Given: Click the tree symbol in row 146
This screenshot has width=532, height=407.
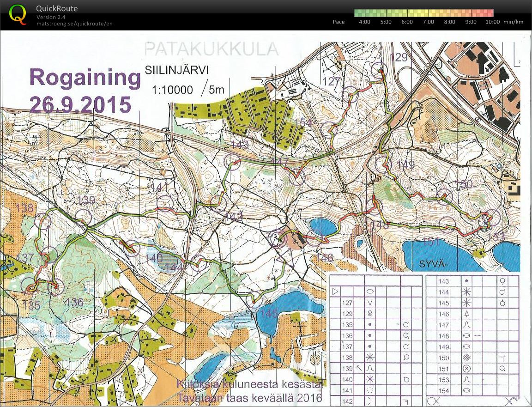Looking at the screenshot, I should pyautogui.click(x=467, y=313).
